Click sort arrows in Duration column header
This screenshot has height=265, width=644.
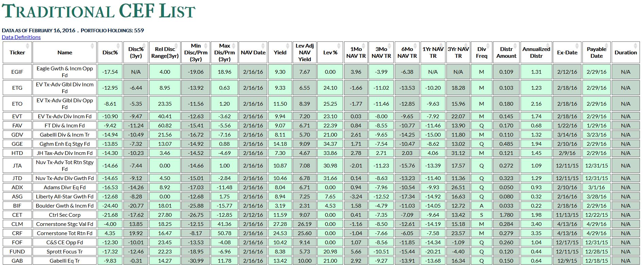click(635, 46)
